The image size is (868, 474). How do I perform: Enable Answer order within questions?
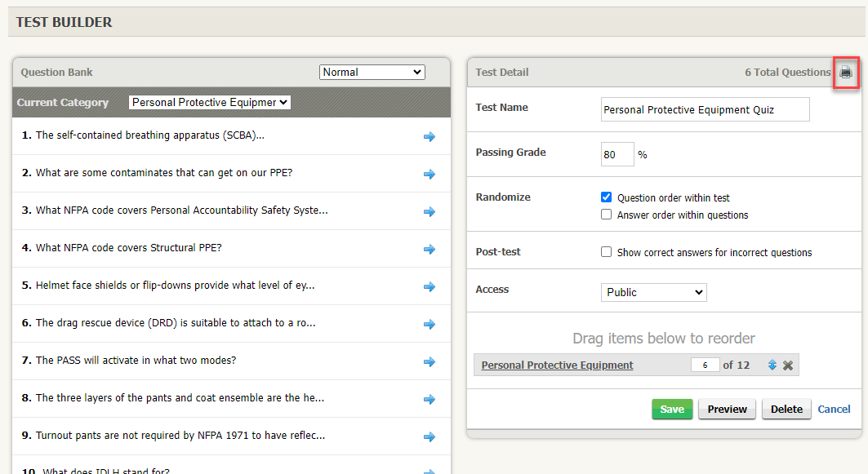(x=606, y=215)
